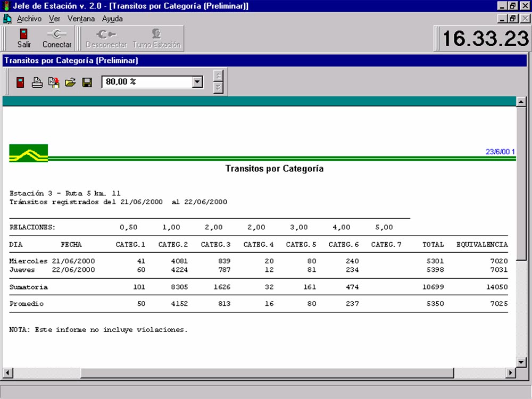Click the Desconectar toolbar icon
532x399 pixels.
coord(106,34)
